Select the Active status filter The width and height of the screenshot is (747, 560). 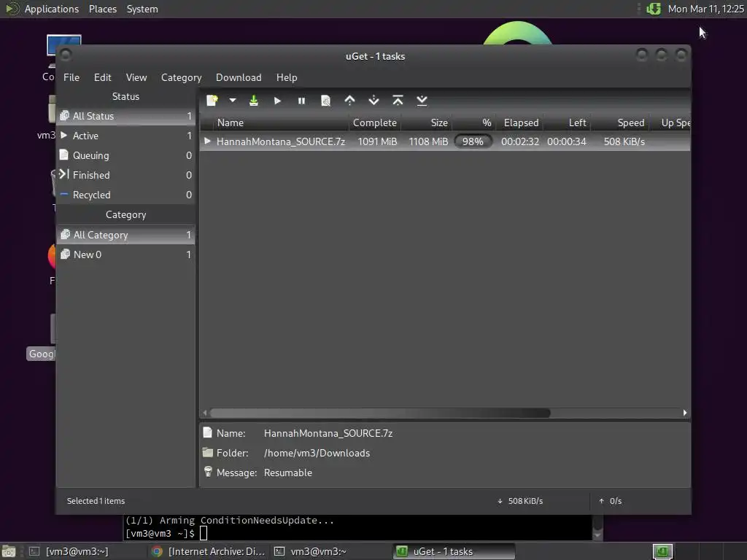tap(125, 136)
